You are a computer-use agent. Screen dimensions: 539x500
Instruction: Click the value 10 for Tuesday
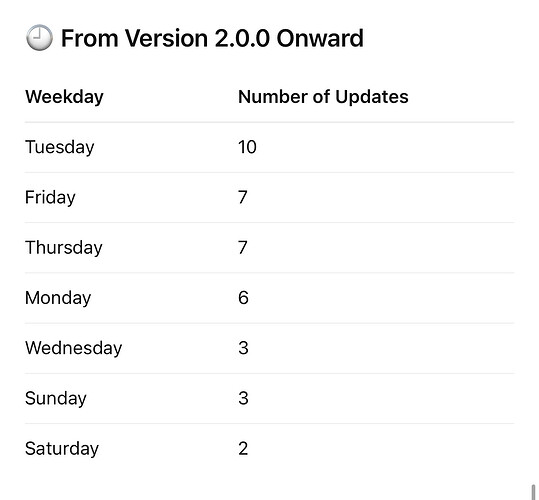(x=247, y=147)
